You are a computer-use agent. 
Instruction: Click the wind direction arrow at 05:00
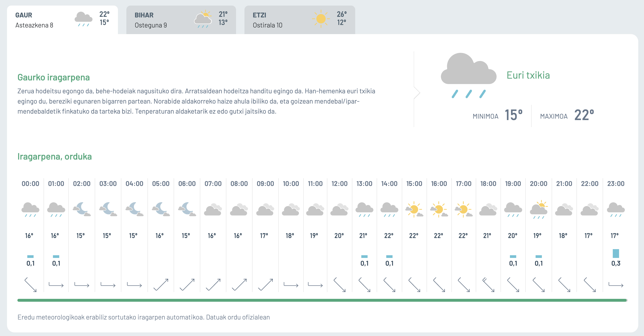click(x=161, y=284)
